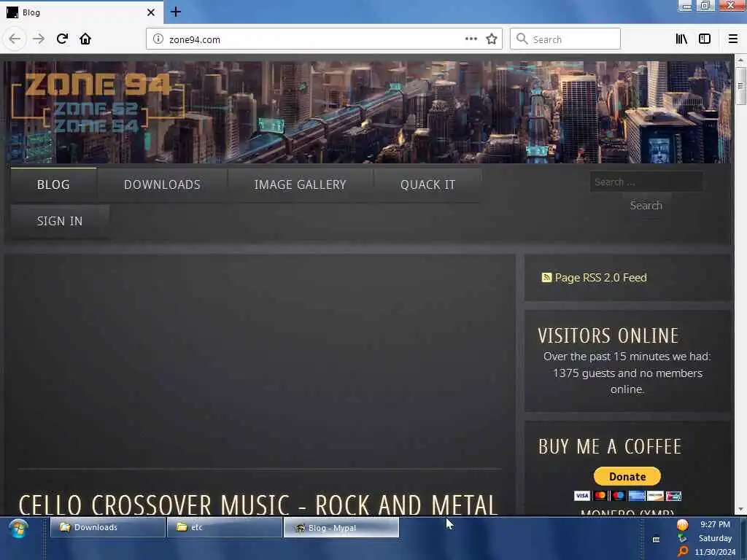
Task: Click the site Search button
Action: pos(646,206)
